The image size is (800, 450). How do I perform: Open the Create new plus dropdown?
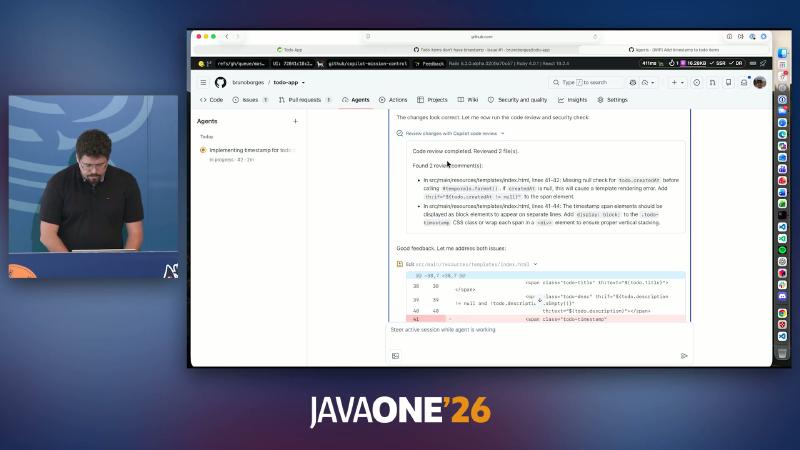678,82
